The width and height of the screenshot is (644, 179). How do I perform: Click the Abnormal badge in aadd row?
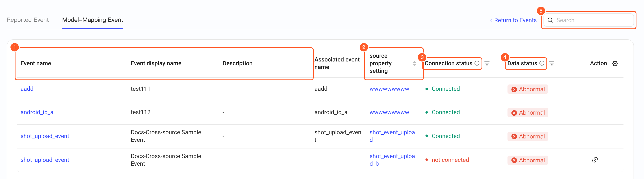[x=528, y=89]
